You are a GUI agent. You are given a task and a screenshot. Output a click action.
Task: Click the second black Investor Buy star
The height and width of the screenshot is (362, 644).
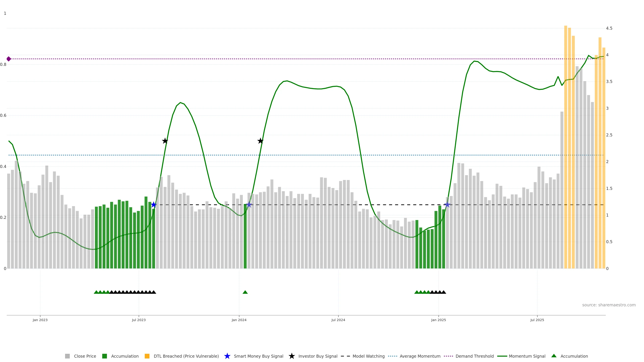tap(260, 141)
